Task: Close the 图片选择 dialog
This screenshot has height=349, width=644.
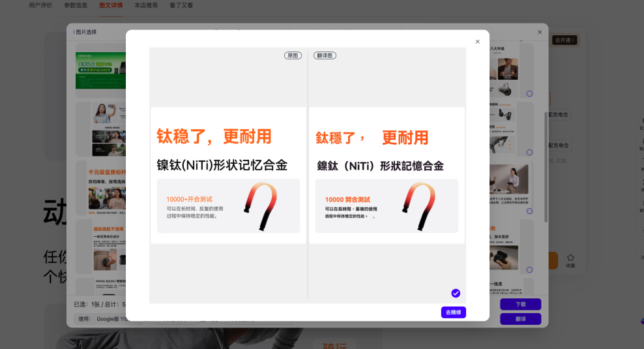Action: [540, 32]
